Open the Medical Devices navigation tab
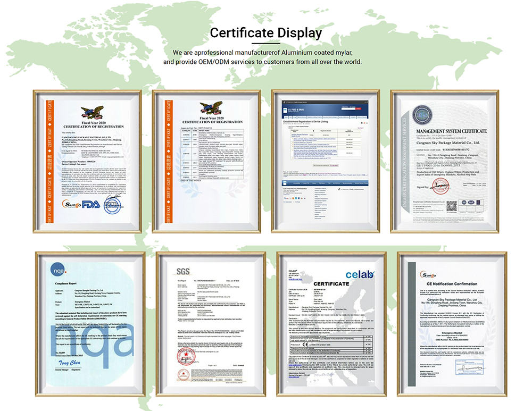Image resolution: width=532 pixels, height=411 pixels. click(303, 117)
